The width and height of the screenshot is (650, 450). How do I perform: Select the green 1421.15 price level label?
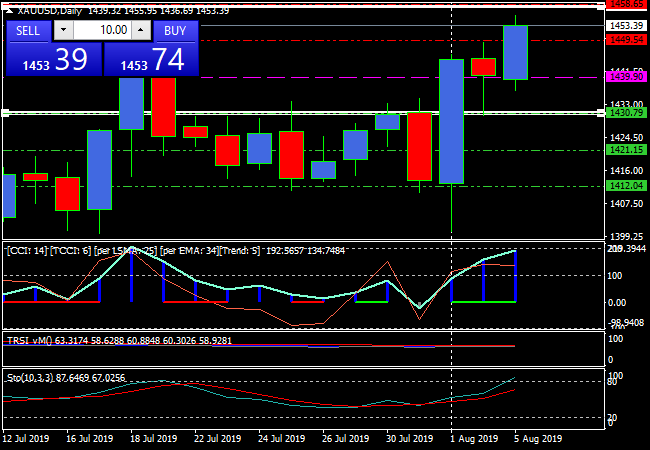(626, 149)
